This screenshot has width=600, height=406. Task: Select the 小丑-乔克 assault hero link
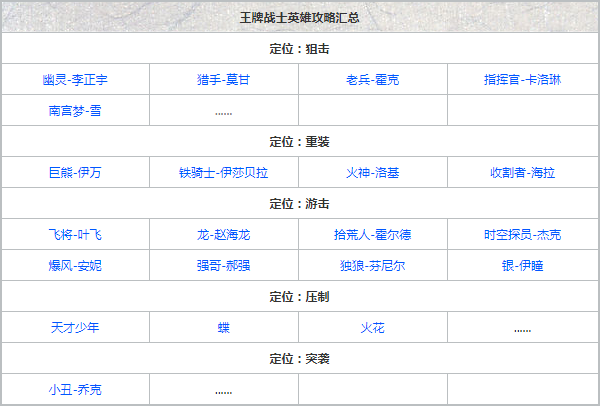pos(75,389)
